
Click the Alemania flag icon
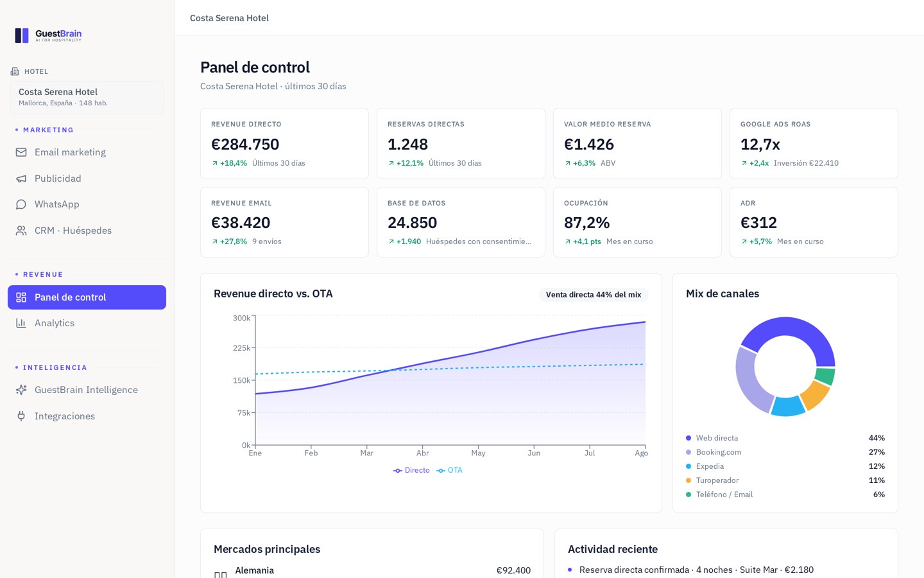click(x=220, y=574)
